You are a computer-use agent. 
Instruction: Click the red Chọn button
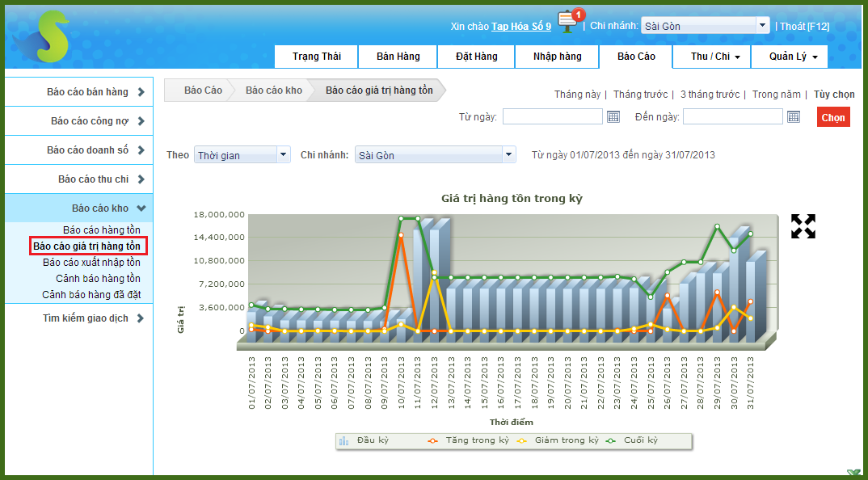point(833,117)
